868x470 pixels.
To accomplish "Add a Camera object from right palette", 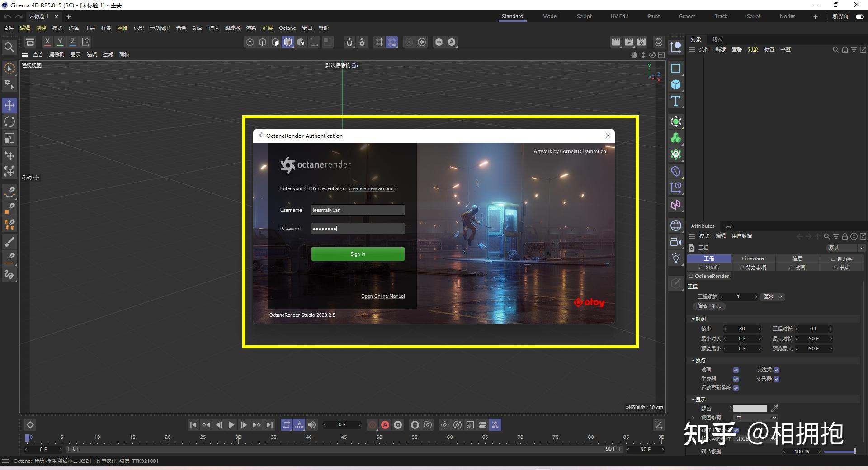I will (676, 242).
